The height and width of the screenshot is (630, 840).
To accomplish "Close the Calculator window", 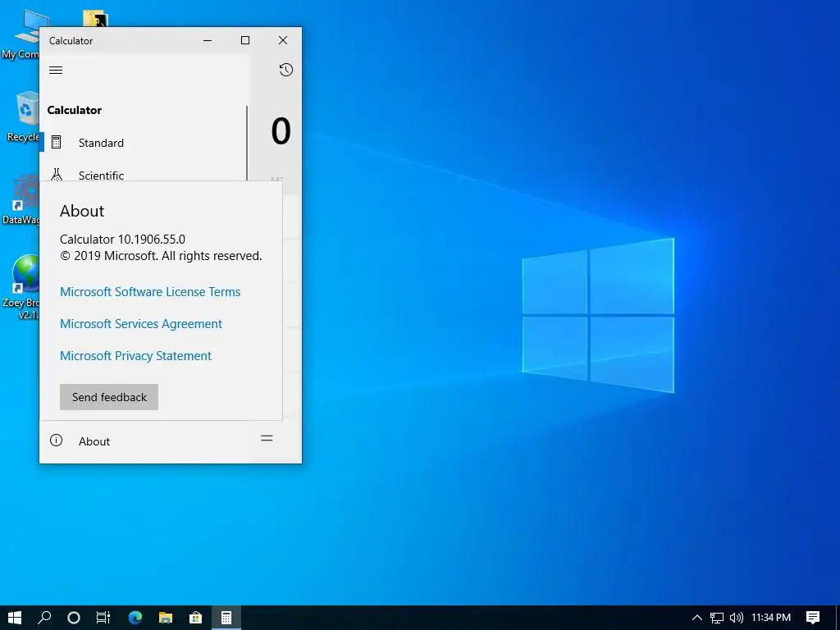I will 283,40.
